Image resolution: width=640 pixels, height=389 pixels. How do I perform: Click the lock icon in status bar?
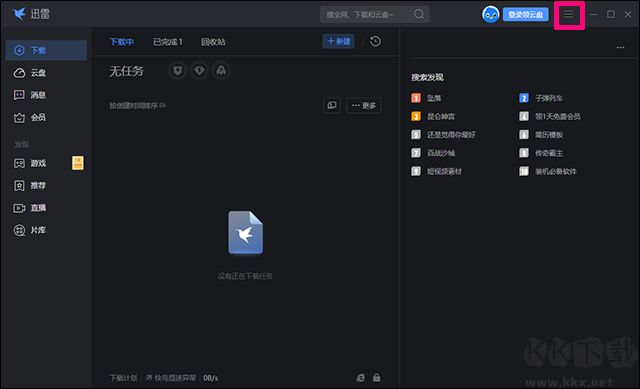(376, 378)
